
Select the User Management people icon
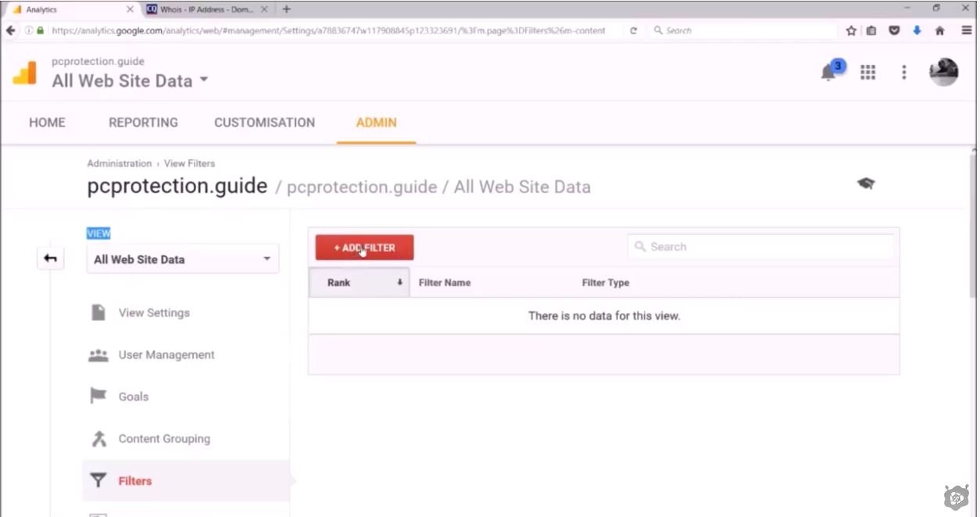click(x=98, y=354)
